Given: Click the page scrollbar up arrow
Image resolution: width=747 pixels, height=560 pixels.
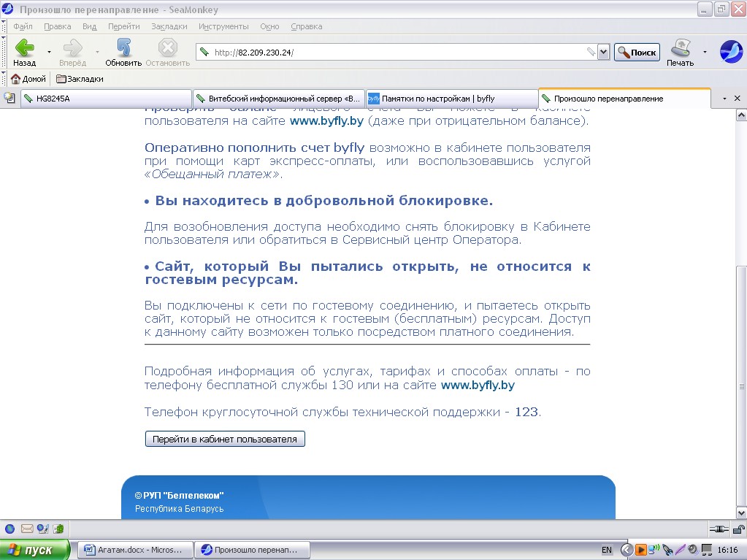Looking at the screenshot, I should pos(741,115).
